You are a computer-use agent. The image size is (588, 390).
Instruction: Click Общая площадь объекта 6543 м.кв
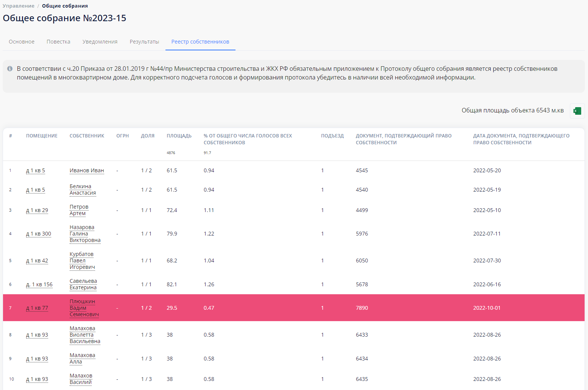click(x=513, y=111)
